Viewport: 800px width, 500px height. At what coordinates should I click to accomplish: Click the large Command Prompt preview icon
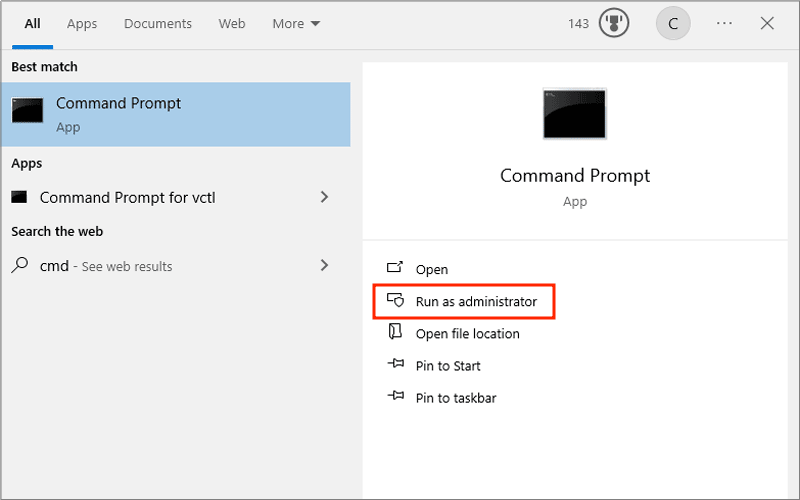click(574, 114)
